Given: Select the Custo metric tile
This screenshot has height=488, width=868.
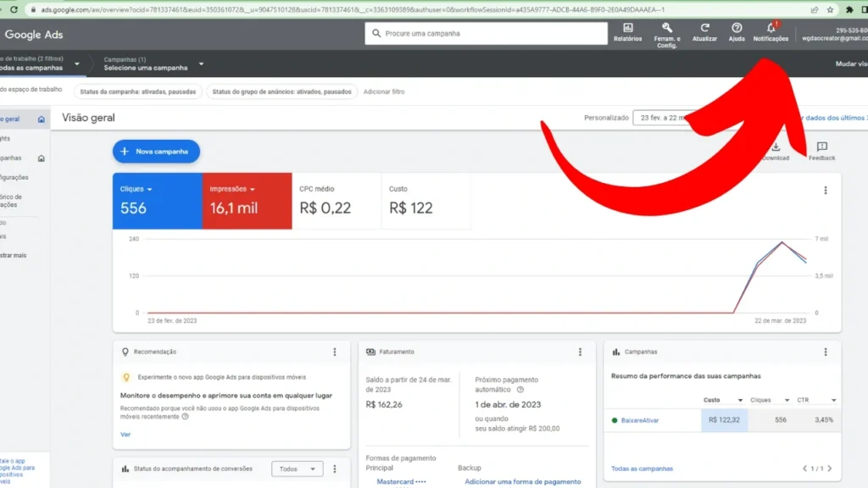Looking at the screenshot, I should [x=426, y=202].
